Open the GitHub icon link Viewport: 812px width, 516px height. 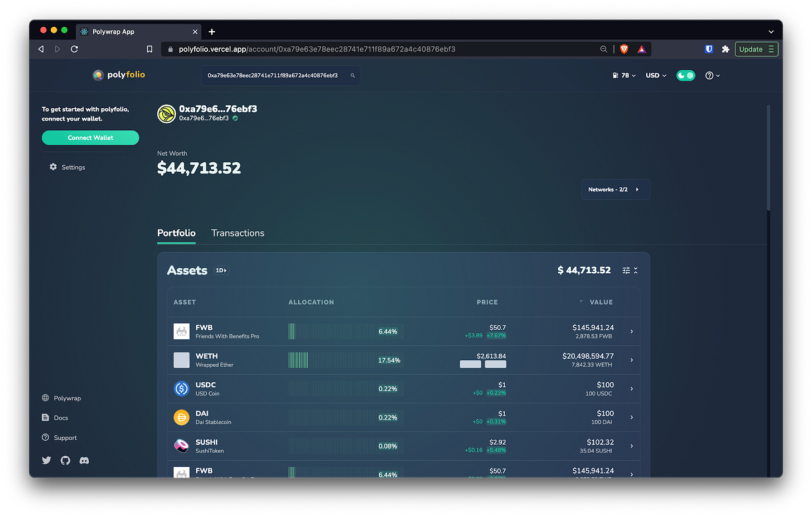(x=65, y=460)
